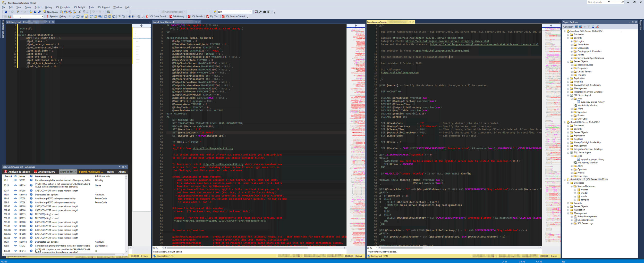Click the Tab History toolbar icon
Screen dimensions: 644x263
pos(177,17)
